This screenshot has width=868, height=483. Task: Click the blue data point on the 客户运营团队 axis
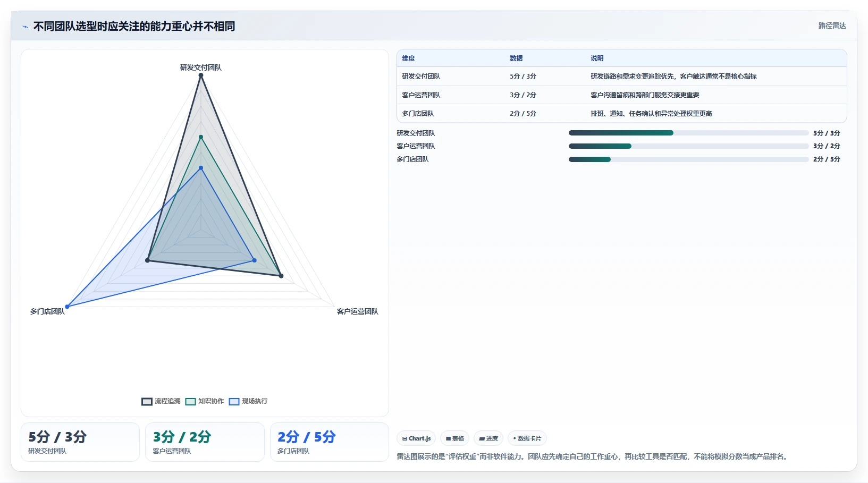click(x=255, y=260)
